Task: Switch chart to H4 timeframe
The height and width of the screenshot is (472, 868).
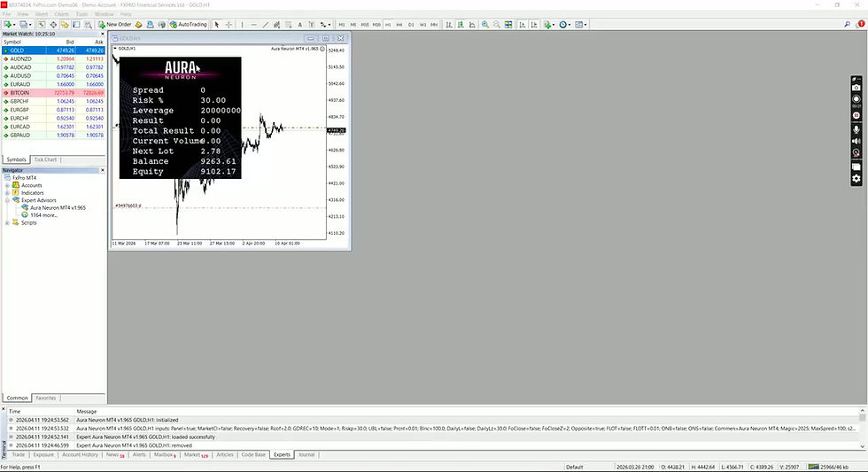Action: point(399,24)
